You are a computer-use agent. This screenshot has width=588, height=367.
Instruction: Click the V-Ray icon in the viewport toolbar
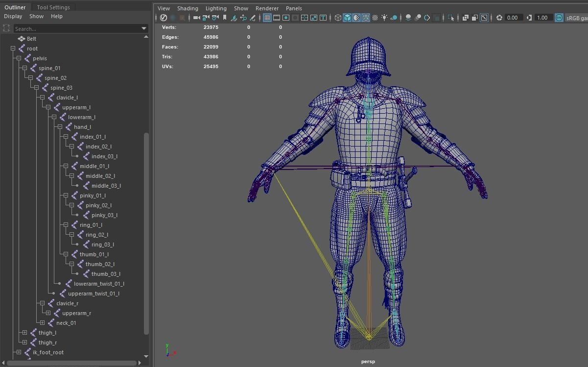165,18
